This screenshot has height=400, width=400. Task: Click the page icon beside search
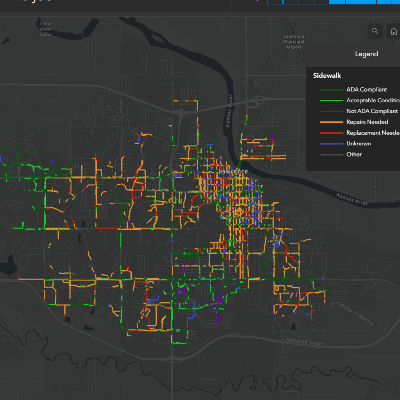click(394, 32)
